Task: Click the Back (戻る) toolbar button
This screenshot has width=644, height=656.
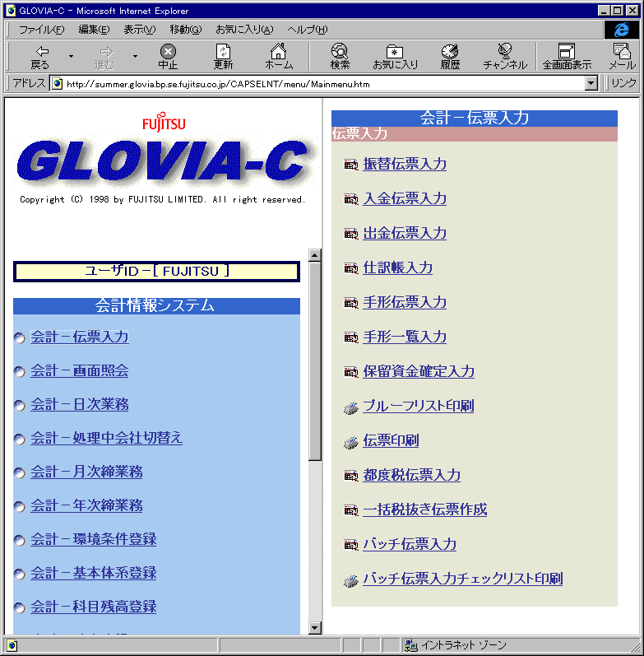Action: click(41, 57)
